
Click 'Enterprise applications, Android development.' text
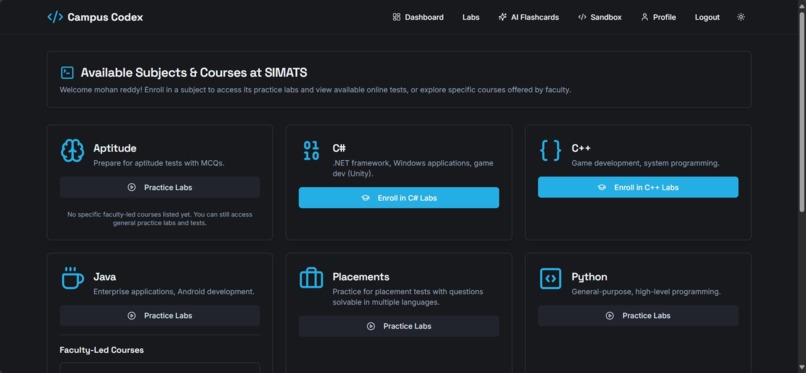tap(174, 292)
